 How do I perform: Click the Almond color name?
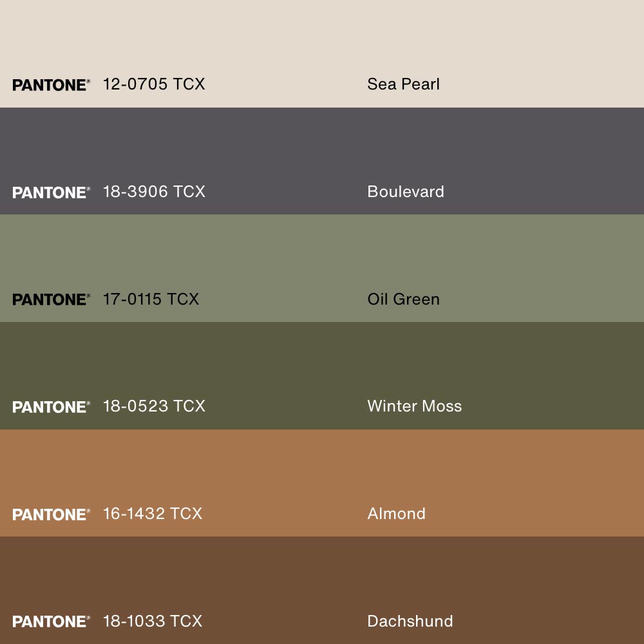click(x=396, y=513)
